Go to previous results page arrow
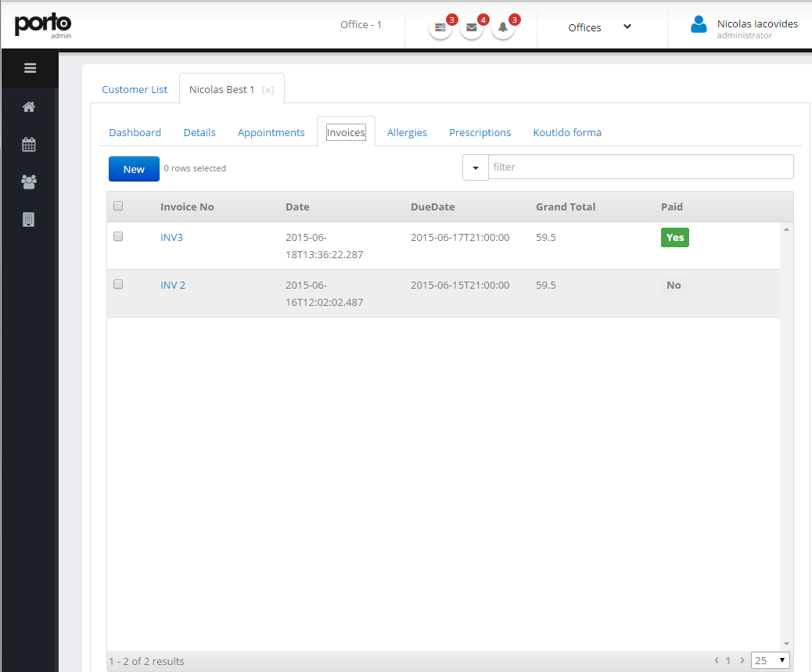 click(x=717, y=660)
